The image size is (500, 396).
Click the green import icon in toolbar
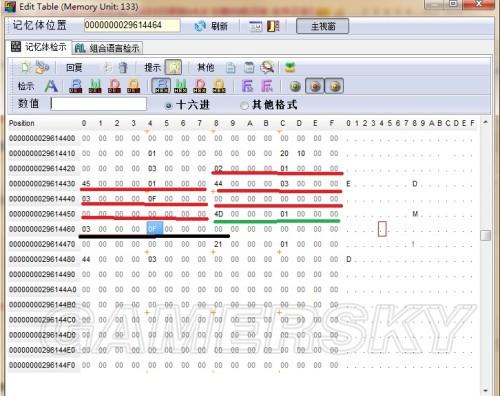point(290,67)
